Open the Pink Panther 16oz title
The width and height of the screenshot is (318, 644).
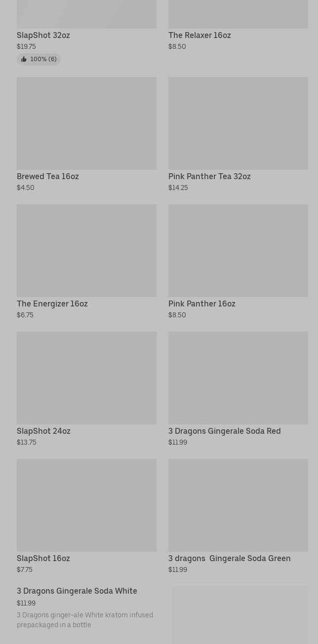(x=202, y=304)
